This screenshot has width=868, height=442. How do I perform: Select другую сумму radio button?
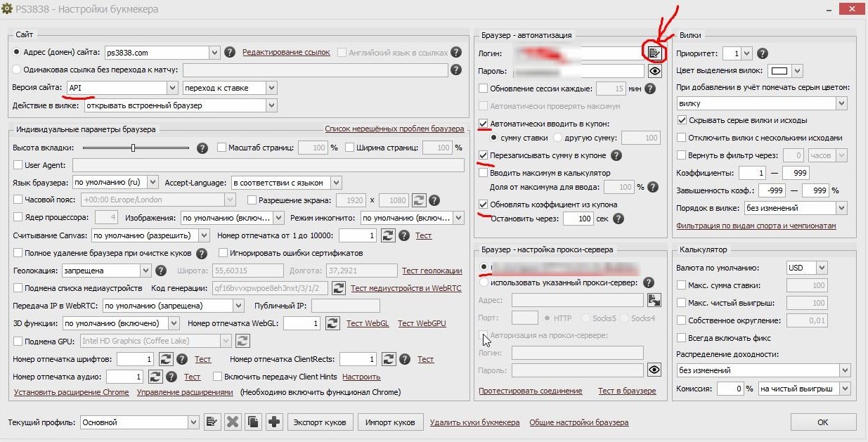pos(558,138)
